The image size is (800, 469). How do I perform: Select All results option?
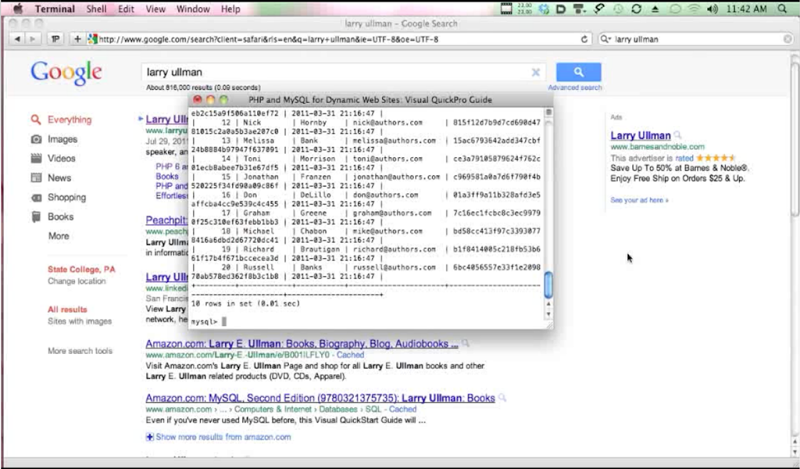tap(67, 309)
